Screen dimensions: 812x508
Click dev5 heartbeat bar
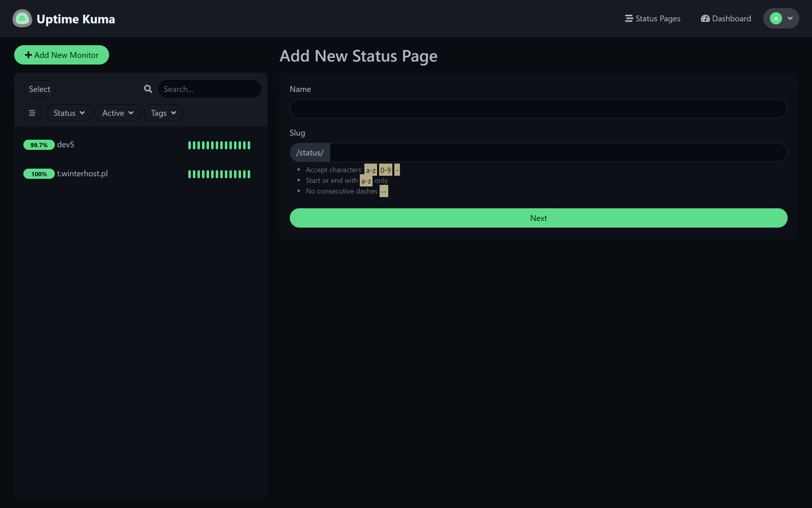pos(219,145)
